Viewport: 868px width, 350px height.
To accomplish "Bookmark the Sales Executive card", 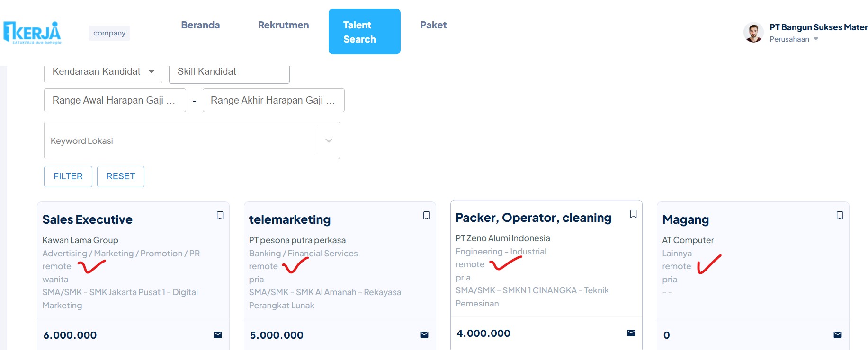I will tap(220, 216).
